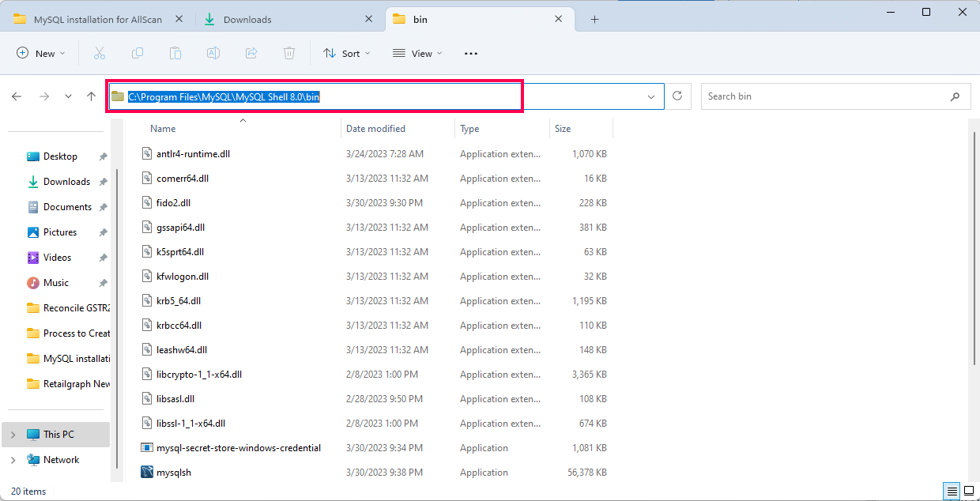The image size is (980, 501).
Task: Open Music in navigation pane
Action: pos(55,283)
